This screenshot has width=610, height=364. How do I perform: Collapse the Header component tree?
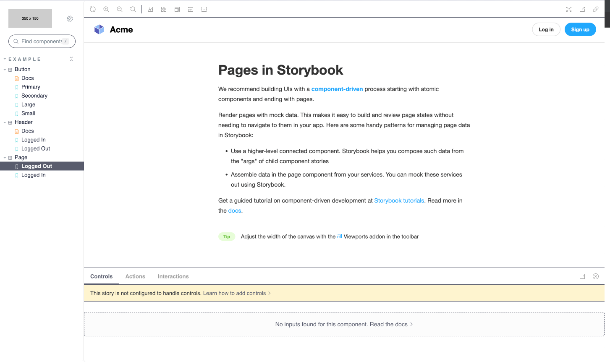[5, 122]
